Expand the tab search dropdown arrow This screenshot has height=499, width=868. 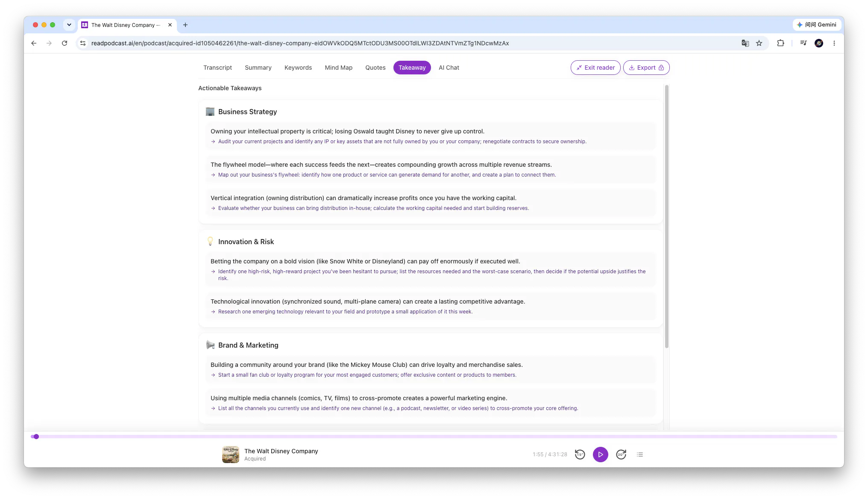pyautogui.click(x=69, y=25)
